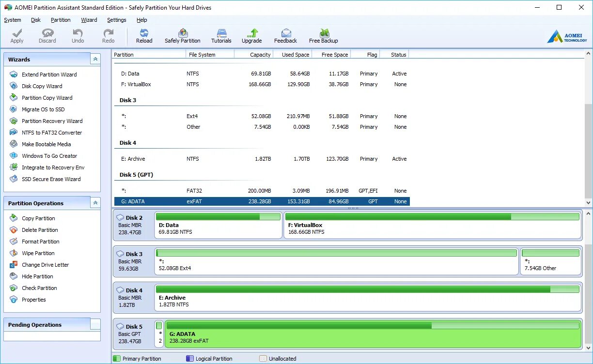This screenshot has height=364, width=593.
Task: Open the Disk menu
Action: [x=36, y=20]
